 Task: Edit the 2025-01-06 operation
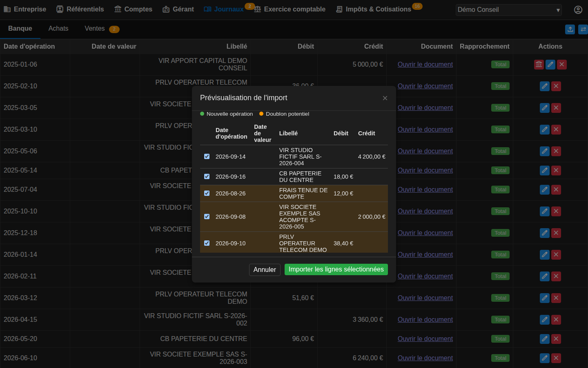(x=550, y=65)
